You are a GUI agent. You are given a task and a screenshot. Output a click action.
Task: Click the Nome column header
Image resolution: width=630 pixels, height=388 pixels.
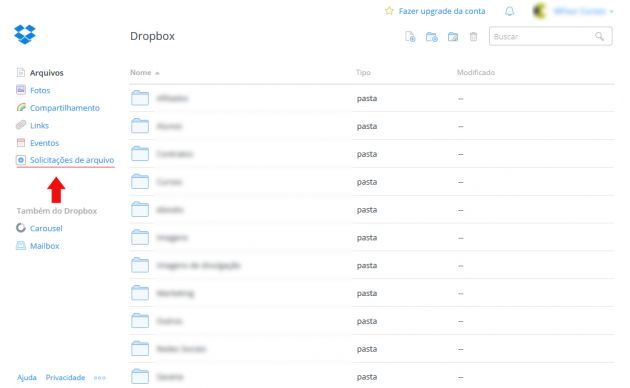(141, 73)
